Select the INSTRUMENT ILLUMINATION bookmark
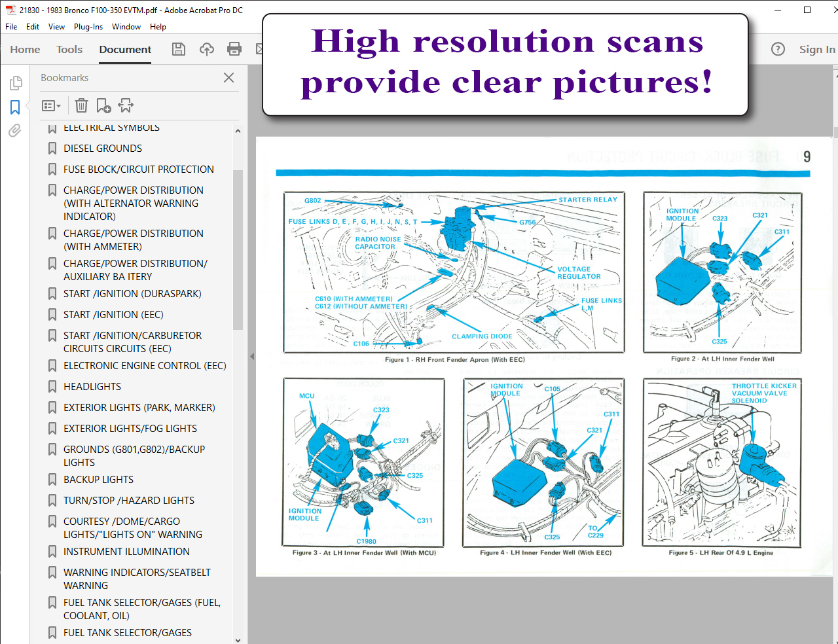The width and height of the screenshot is (838, 644). (x=126, y=552)
